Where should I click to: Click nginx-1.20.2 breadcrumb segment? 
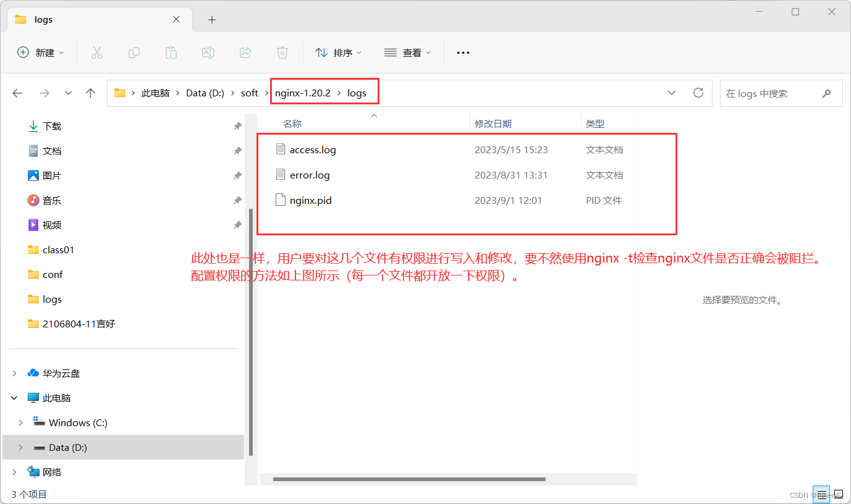[303, 93]
